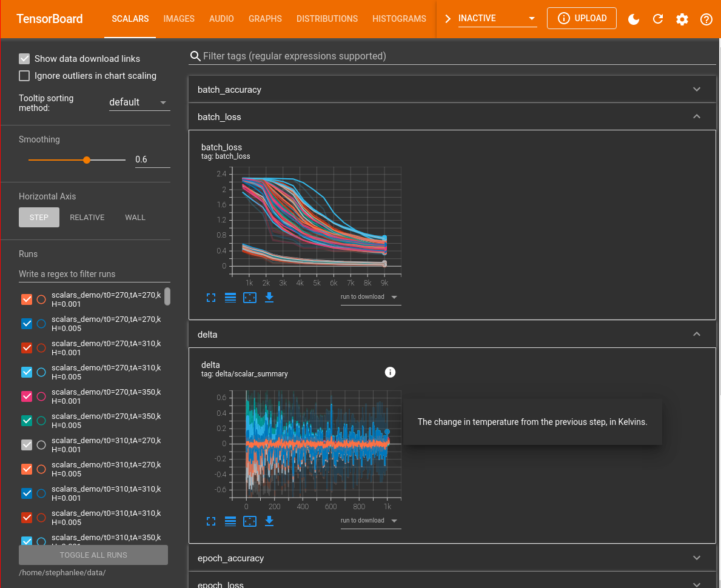Viewport: 721px width, 588px height.
Task: Open the info tooltip on the delta chart
Action: coord(390,372)
